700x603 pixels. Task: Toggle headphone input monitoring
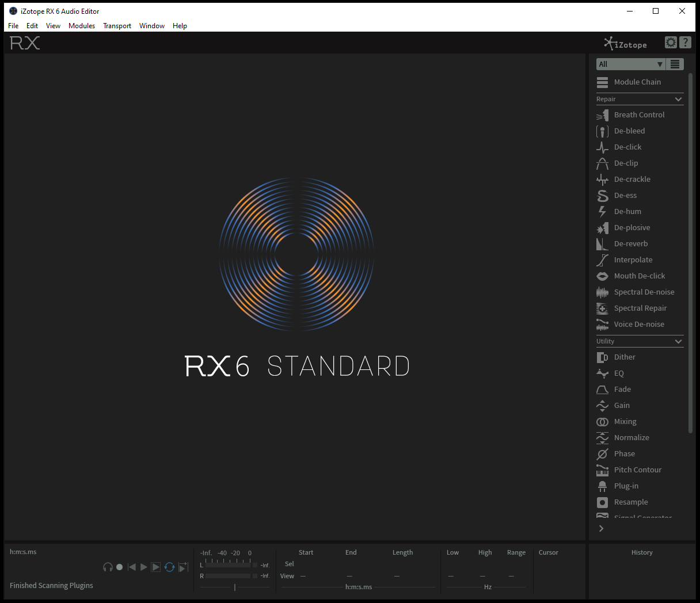[x=108, y=567]
